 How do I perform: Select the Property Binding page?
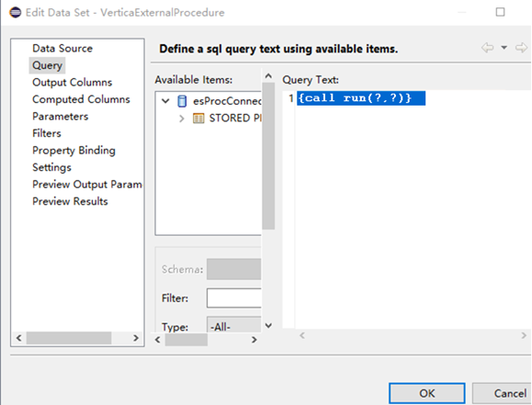point(74,151)
